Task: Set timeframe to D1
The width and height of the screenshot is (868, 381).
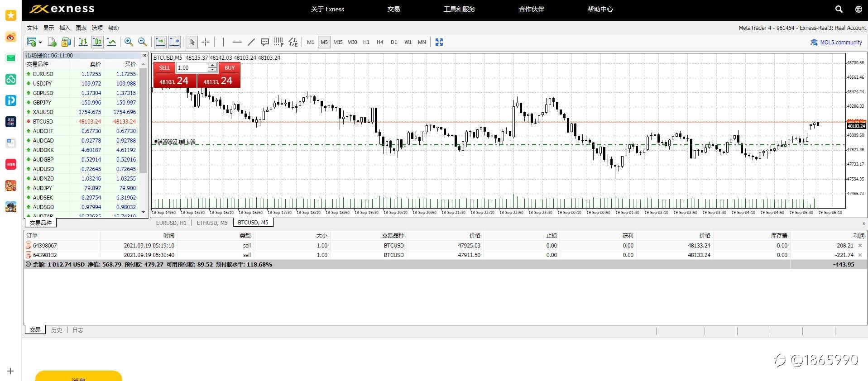Action: tap(394, 42)
